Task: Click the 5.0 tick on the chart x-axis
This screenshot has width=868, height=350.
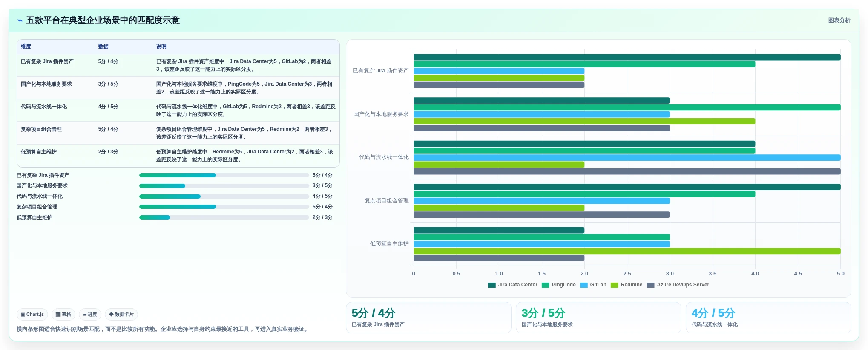Action: pyautogui.click(x=840, y=274)
